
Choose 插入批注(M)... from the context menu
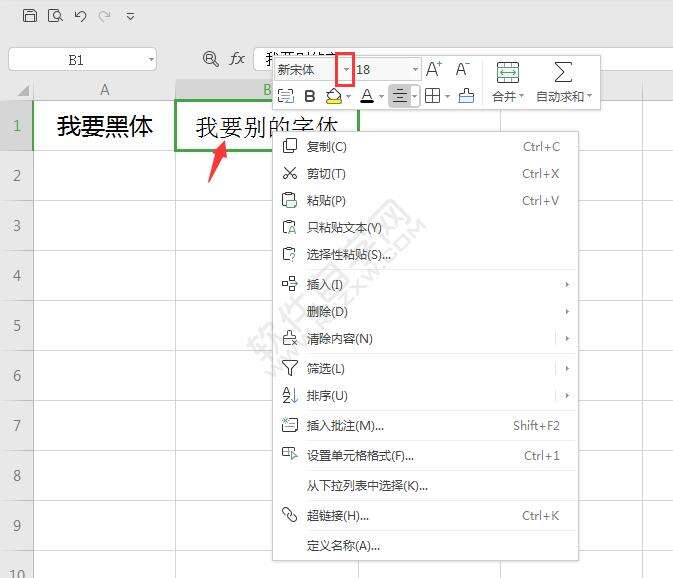[x=425, y=425]
